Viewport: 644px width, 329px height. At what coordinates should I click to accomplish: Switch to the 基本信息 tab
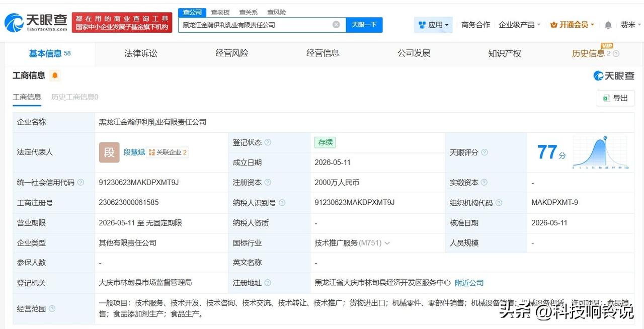click(x=50, y=53)
